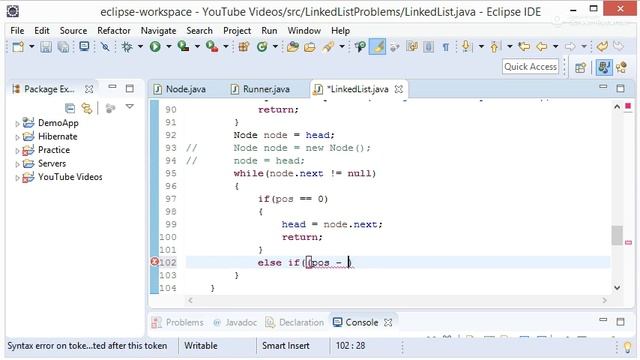Image resolution: width=640 pixels, height=360 pixels.
Task: Toggle Mark Occurrences highlighter icon
Action: [378, 47]
